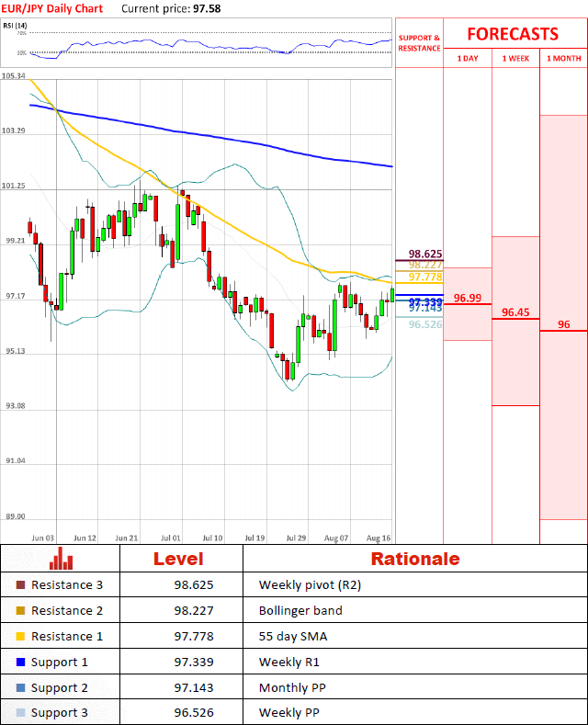Click the 91.04 price axis label

point(16,460)
